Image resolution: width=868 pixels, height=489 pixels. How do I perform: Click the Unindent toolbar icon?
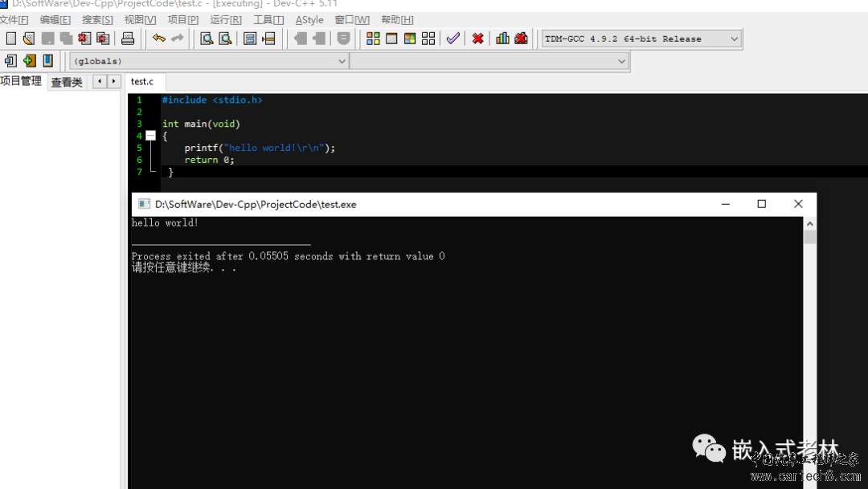point(319,39)
